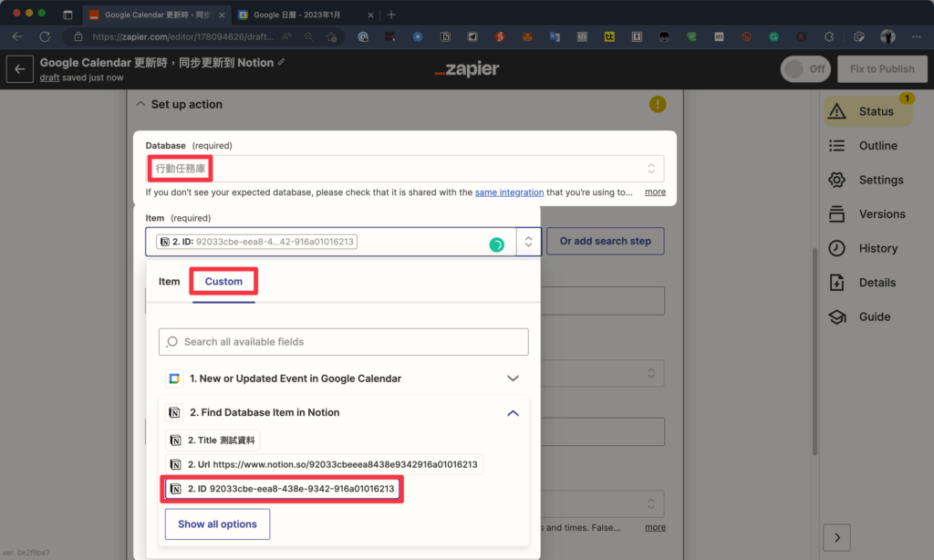Open the Guide panel
934x560 pixels.
(x=859, y=316)
